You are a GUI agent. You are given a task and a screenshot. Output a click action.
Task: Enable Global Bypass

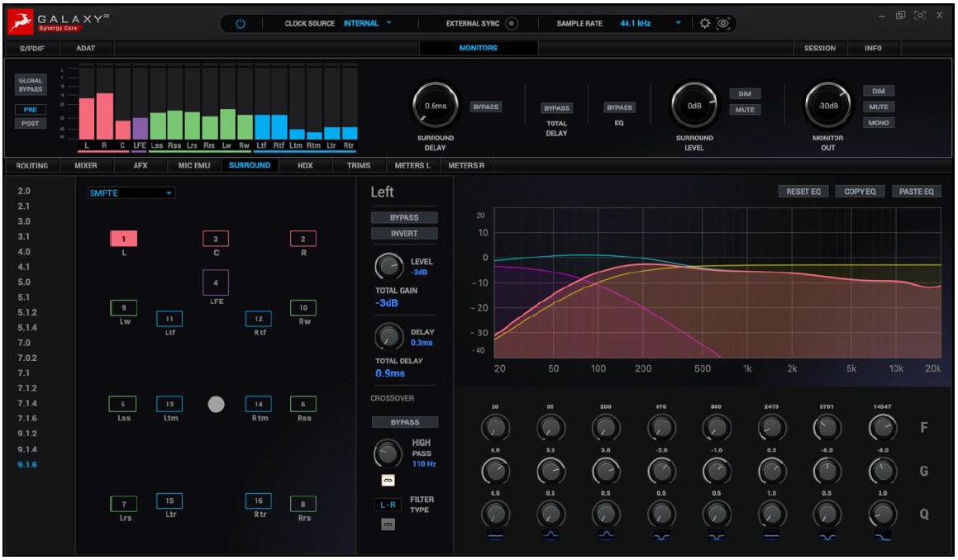(31, 85)
